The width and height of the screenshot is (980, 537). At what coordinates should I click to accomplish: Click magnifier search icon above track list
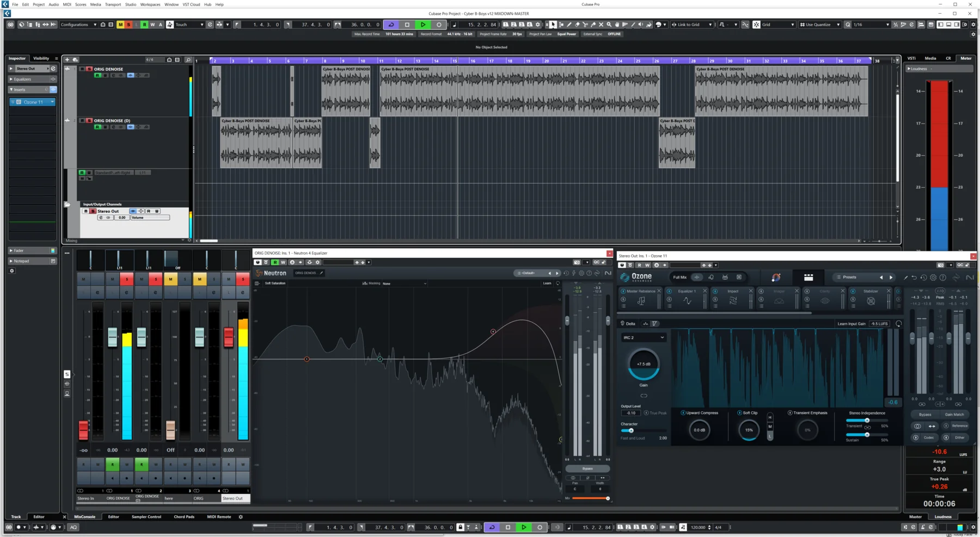[188, 60]
